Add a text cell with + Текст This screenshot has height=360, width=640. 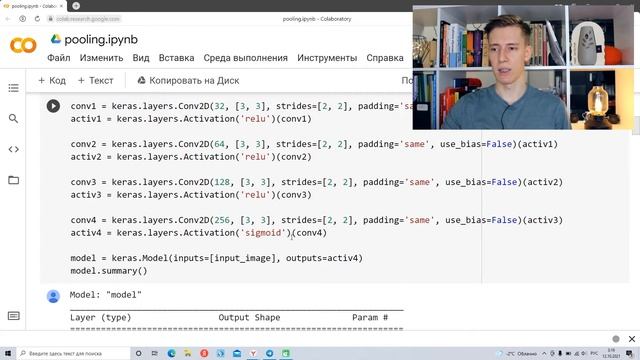tap(96, 80)
